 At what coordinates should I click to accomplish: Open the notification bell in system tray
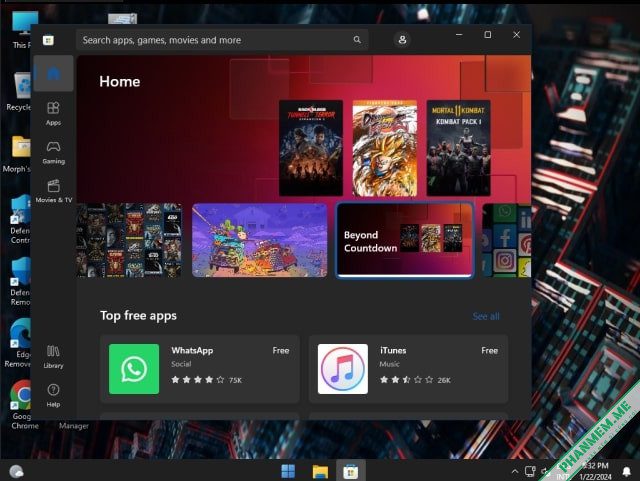click(x=627, y=472)
